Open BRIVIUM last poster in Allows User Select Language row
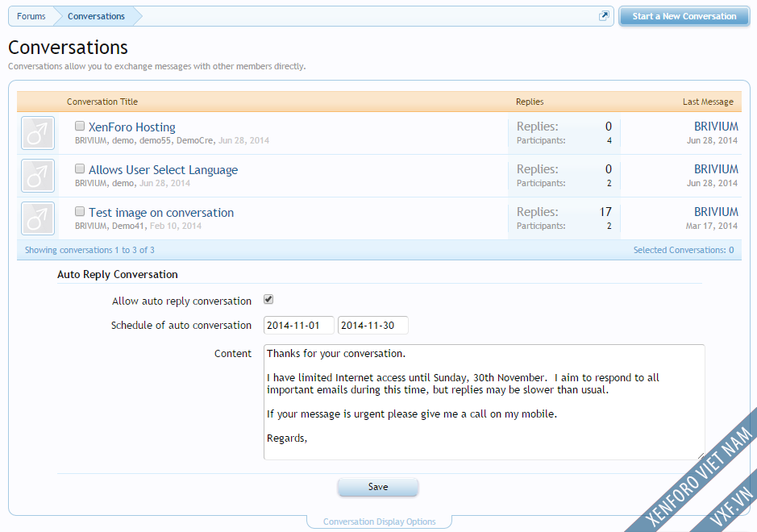Image resolution: width=757 pixels, height=532 pixels. point(716,169)
